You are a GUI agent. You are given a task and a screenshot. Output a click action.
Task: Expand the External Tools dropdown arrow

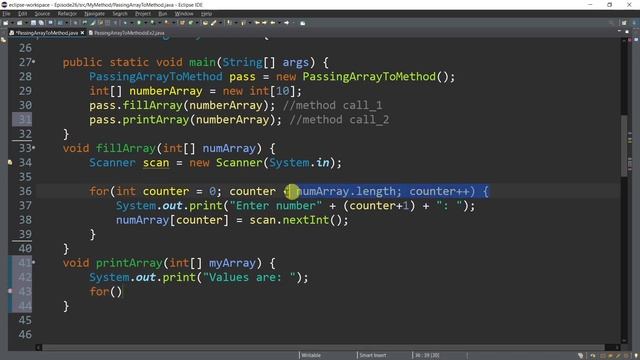coord(173,23)
